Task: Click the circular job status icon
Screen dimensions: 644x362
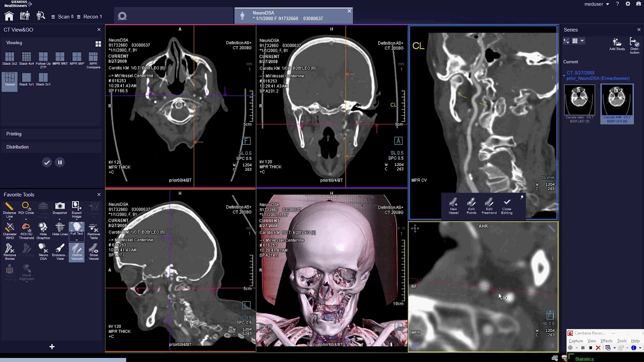Action: click(122, 17)
